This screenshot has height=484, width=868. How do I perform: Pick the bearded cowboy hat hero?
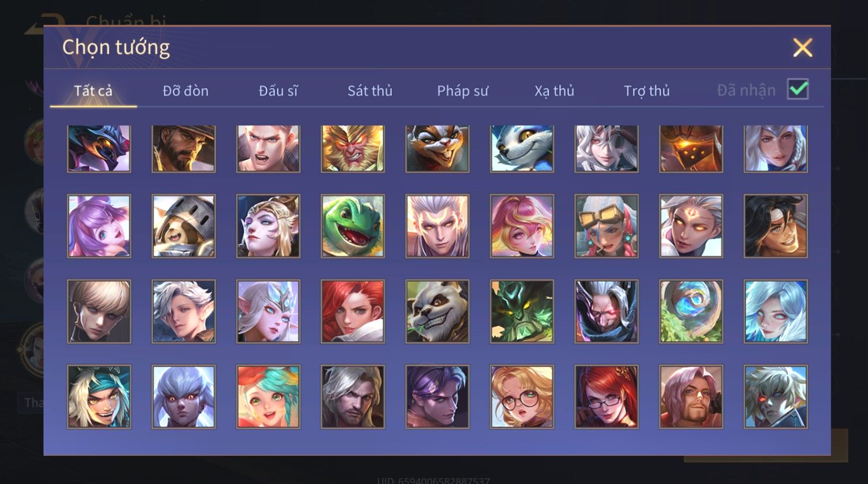tap(184, 148)
